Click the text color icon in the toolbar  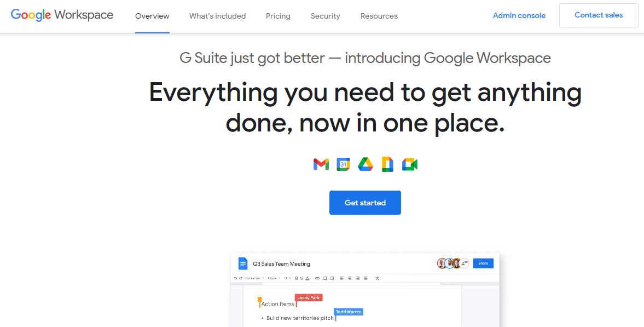pos(307,278)
